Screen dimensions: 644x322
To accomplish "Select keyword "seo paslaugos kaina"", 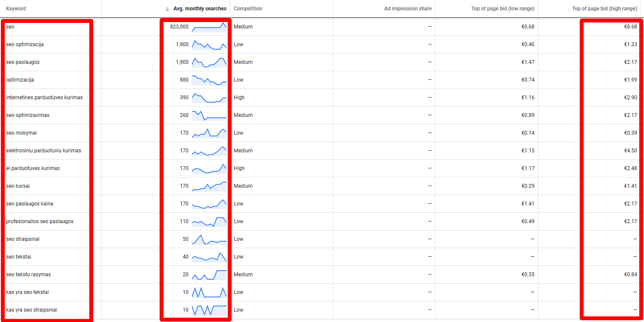I will point(30,204).
